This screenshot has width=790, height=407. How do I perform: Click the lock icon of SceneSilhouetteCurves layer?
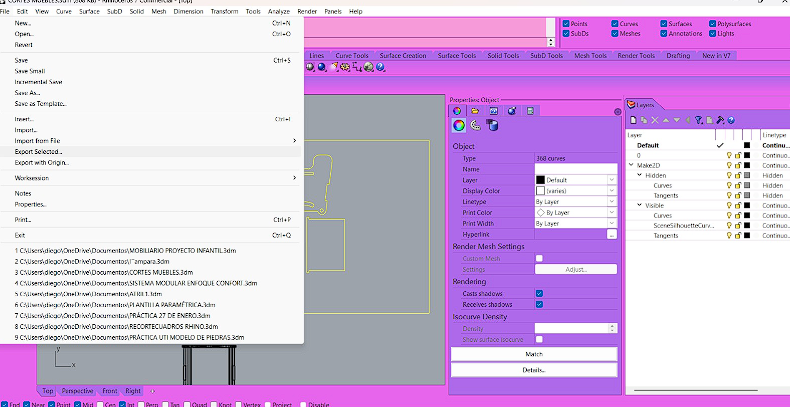(x=738, y=225)
